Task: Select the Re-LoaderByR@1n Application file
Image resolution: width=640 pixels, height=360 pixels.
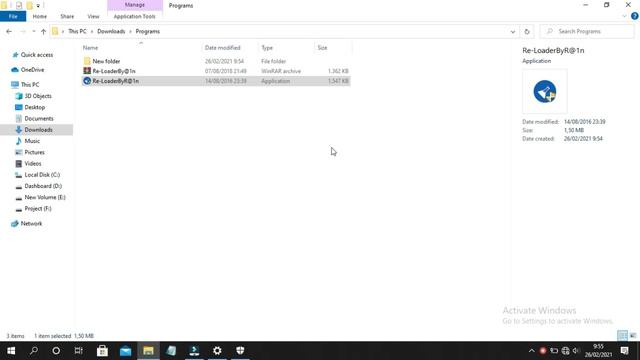Action: 216,81
